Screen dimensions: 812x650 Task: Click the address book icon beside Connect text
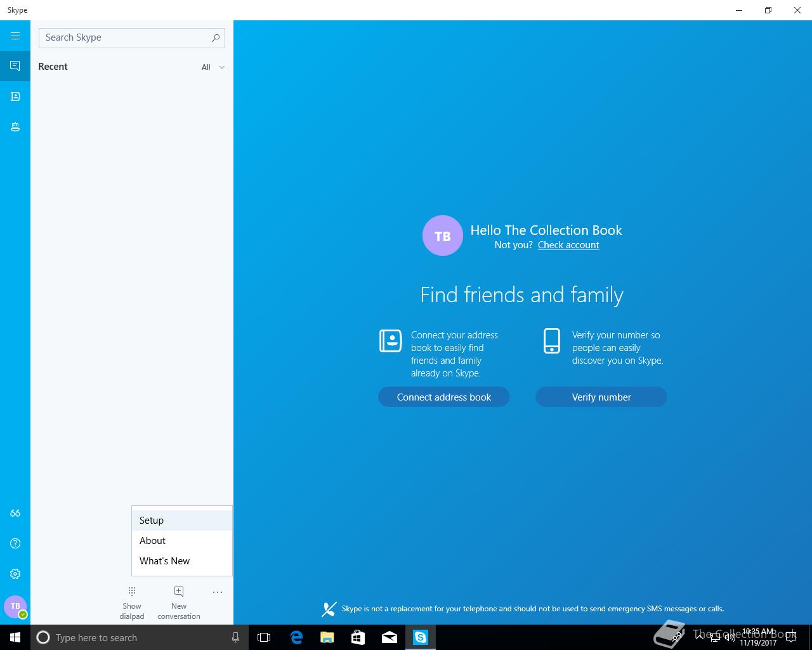(x=391, y=341)
